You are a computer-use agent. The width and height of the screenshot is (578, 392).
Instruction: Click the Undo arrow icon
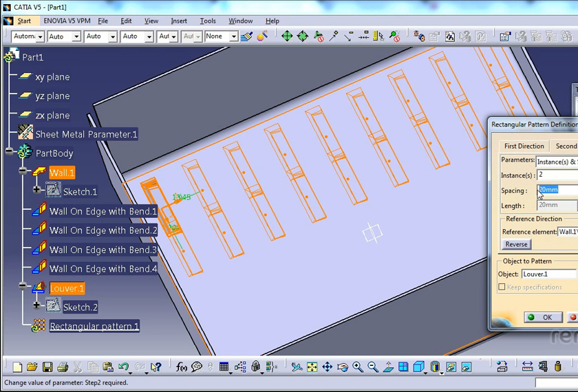[x=123, y=367]
